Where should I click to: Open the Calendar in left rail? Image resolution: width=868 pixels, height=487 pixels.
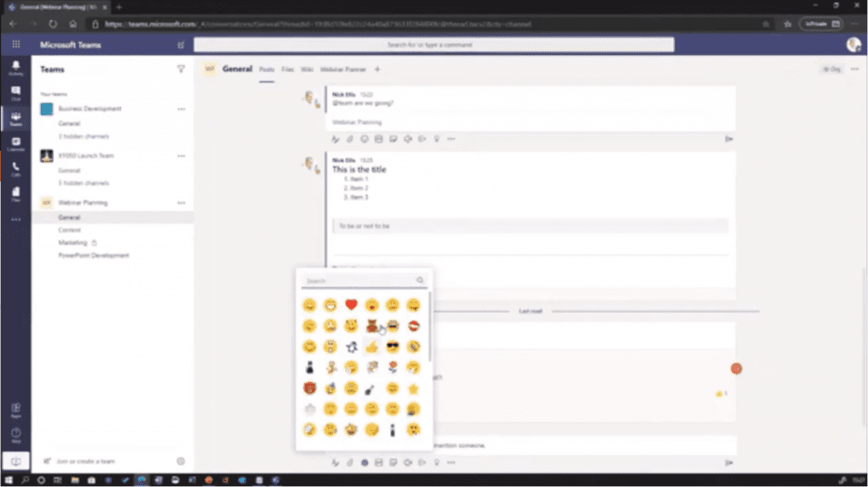pos(15,143)
